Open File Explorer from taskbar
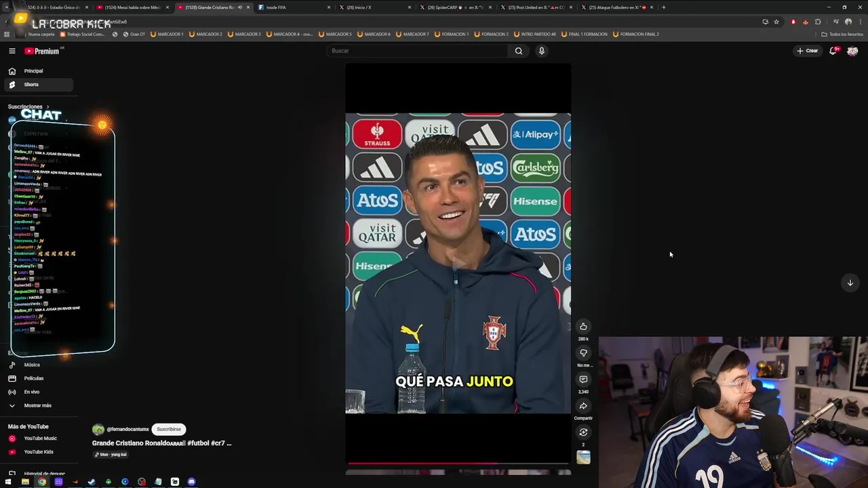The image size is (868, 488). tap(25, 482)
